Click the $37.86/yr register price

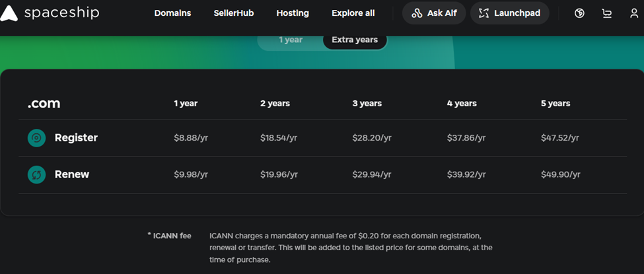click(x=466, y=138)
